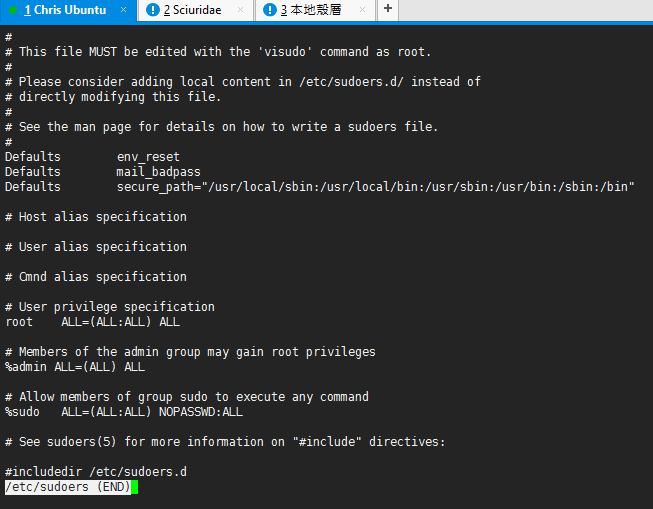Click the /etc/sudoers (END) status line
Image resolution: width=653 pixels, height=509 pixels.
[66, 487]
